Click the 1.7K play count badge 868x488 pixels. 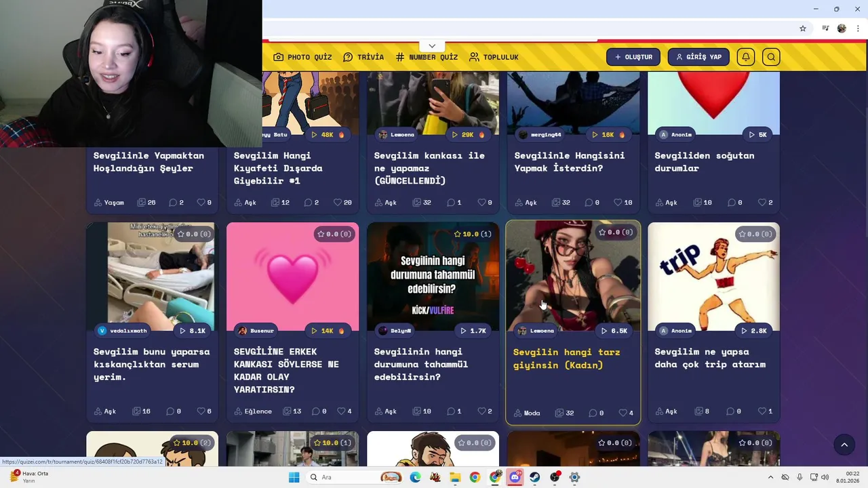pyautogui.click(x=473, y=331)
